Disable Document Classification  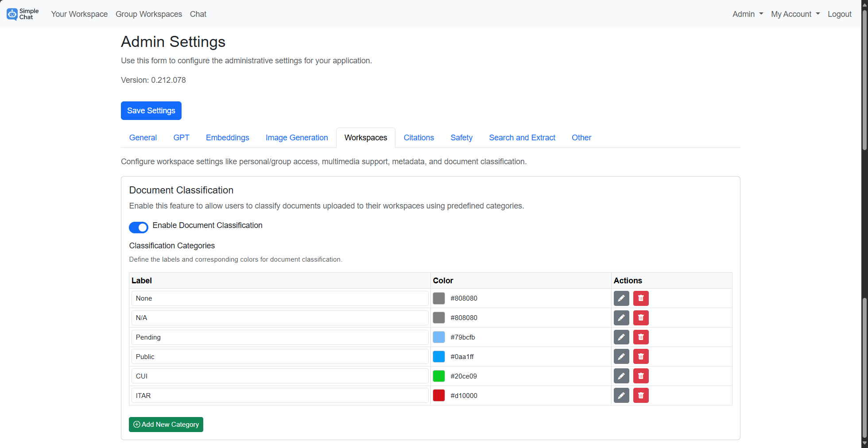(x=139, y=227)
